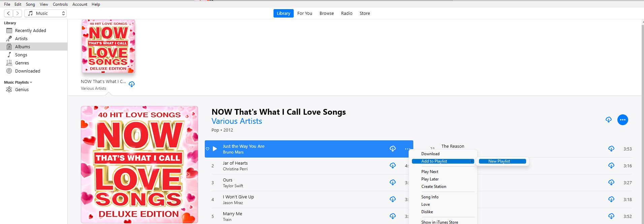Click the large album cover artwork
Viewport: 644px width, 224px height.
139,165
